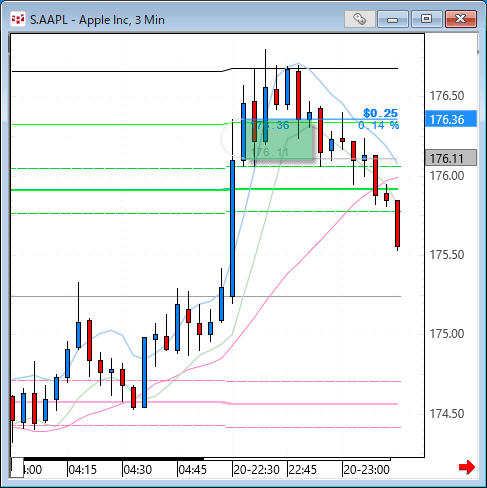Click the 174.50 price axis label

[x=447, y=414]
